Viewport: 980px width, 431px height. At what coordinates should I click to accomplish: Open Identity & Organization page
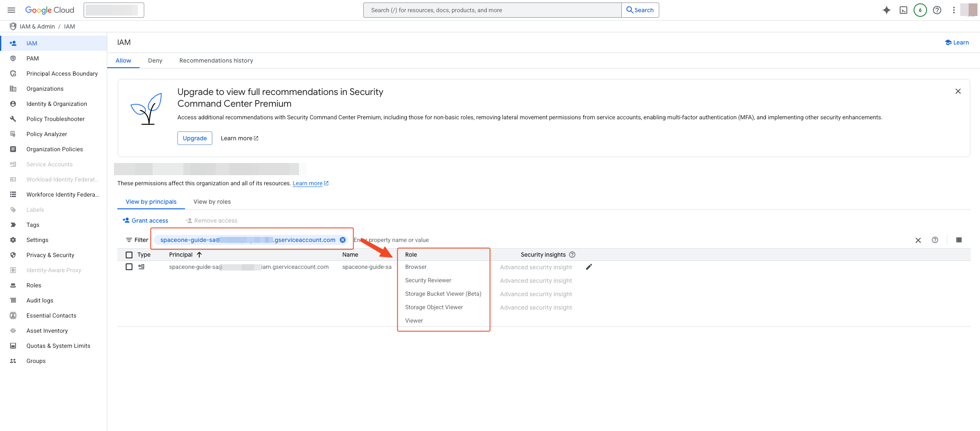pos(53,104)
